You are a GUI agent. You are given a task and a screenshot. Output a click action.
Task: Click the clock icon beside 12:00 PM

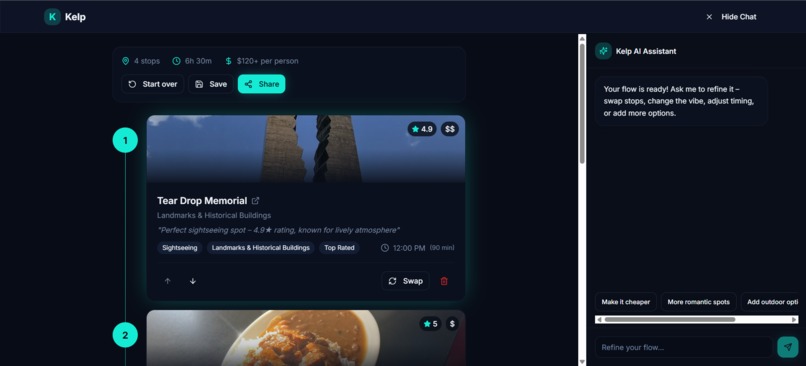click(x=385, y=248)
